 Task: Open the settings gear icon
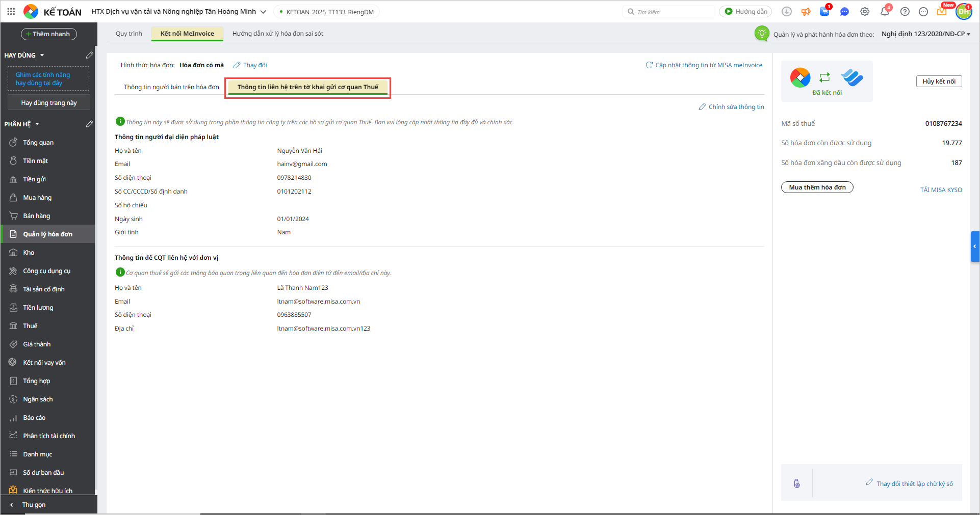pos(865,12)
